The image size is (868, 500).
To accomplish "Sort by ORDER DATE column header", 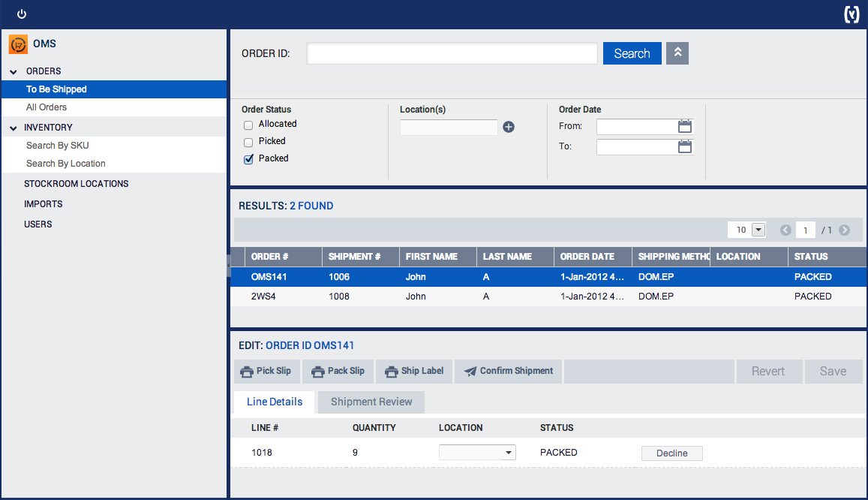I will point(593,257).
